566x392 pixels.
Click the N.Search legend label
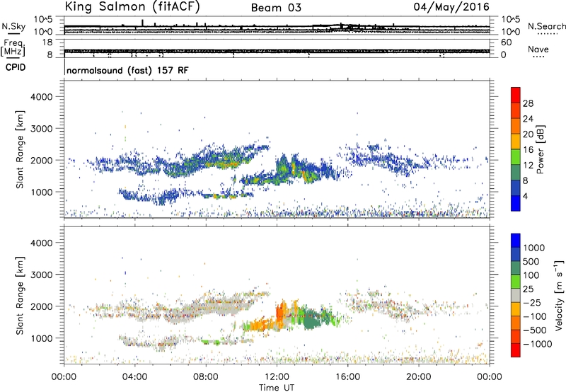pos(546,26)
